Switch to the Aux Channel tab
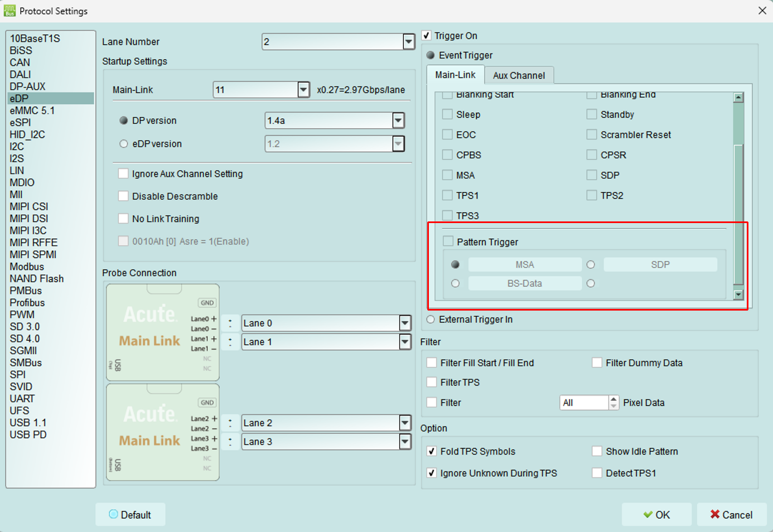 tap(519, 75)
